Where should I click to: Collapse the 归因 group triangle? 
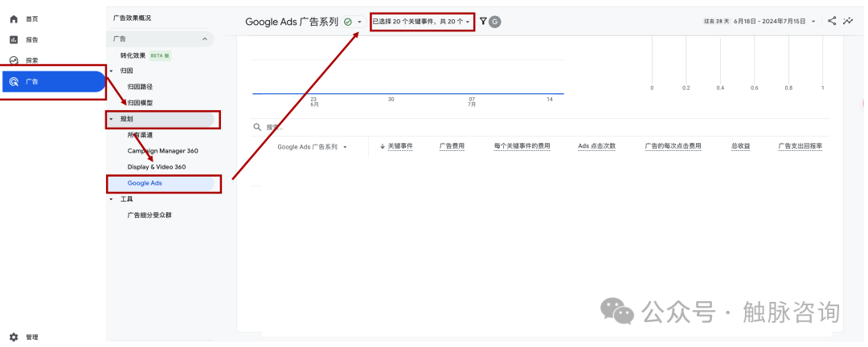pyautogui.click(x=111, y=71)
